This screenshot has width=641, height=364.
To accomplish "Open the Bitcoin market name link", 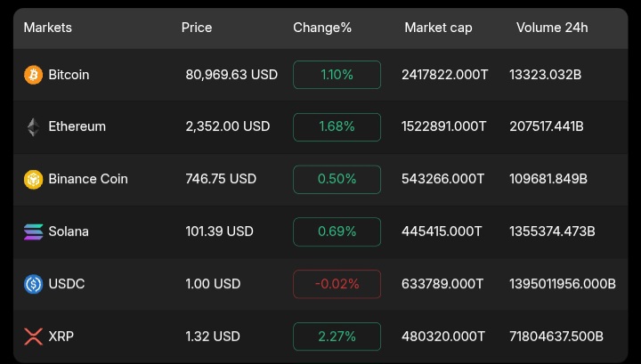I will click(69, 75).
